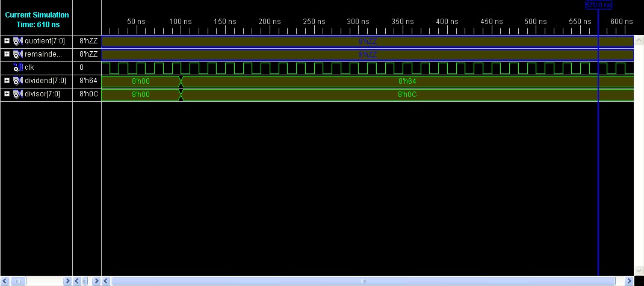Expand the dividend[7:0] bus
644x286 pixels.
pyautogui.click(x=7, y=81)
